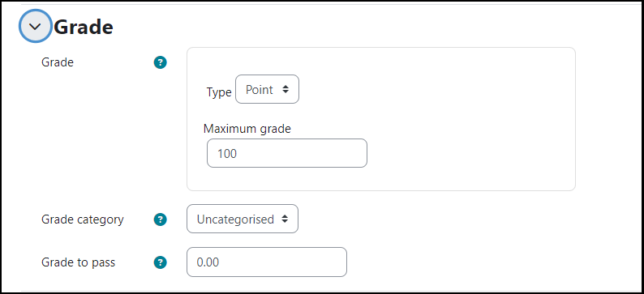Open the Uncategorised grade category dropdown
The image size is (644, 294).
(243, 219)
